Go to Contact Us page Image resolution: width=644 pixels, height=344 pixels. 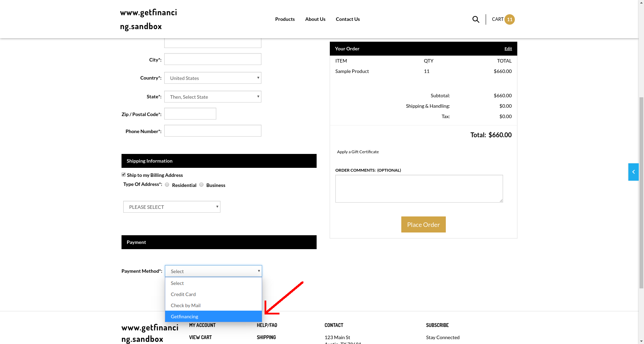(348, 19)
